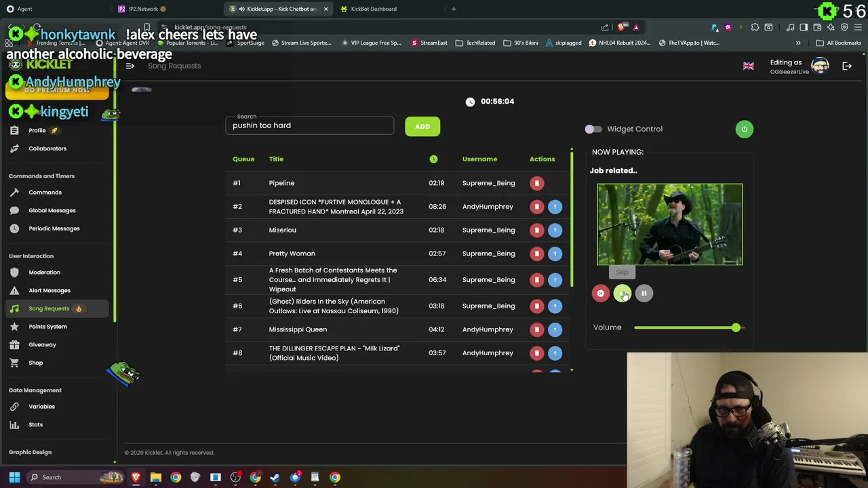
Task: Delete Ghost Riders In the Sky request
Action: [536, 306]
